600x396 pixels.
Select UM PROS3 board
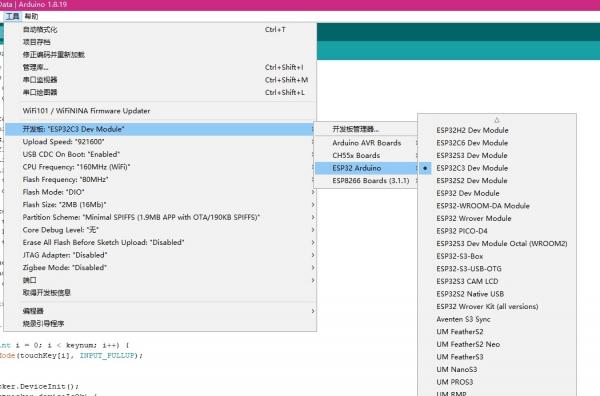[497, 383]
